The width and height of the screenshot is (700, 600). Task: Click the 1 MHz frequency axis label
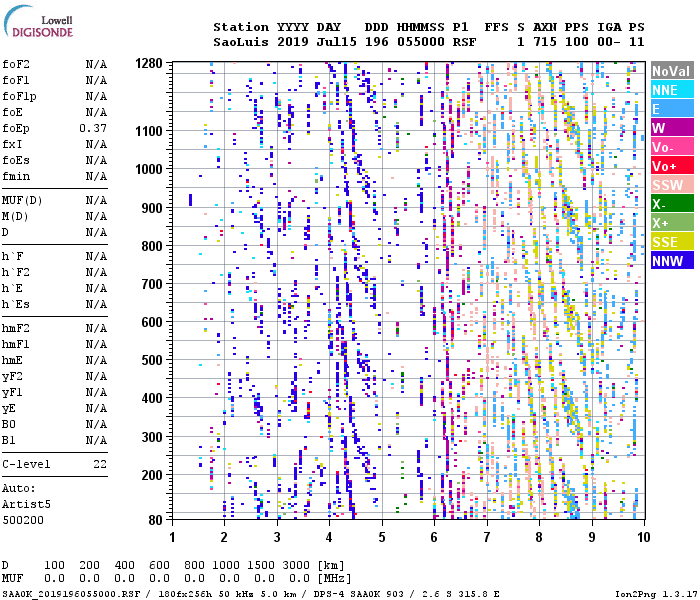click(172, 537)
